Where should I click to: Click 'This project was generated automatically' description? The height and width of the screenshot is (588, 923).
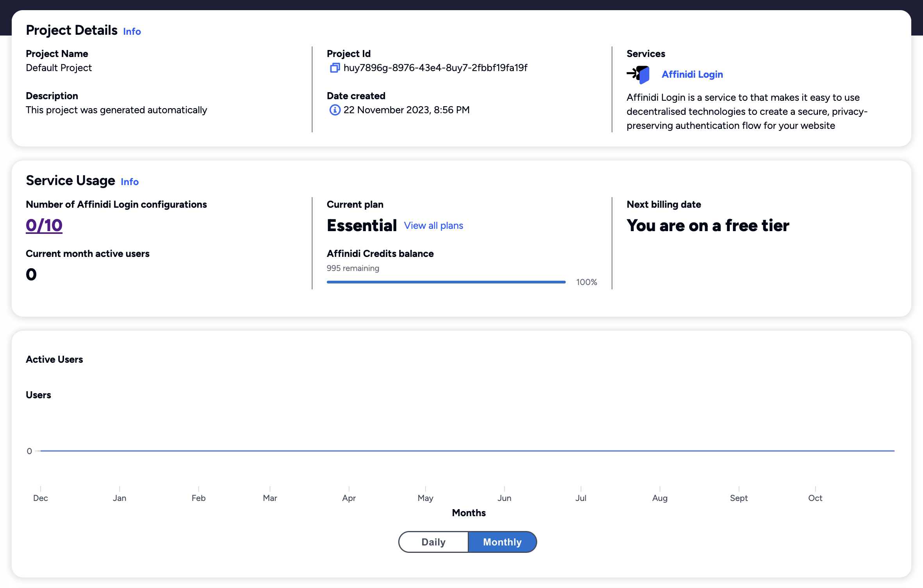click(x=116, y=110)
